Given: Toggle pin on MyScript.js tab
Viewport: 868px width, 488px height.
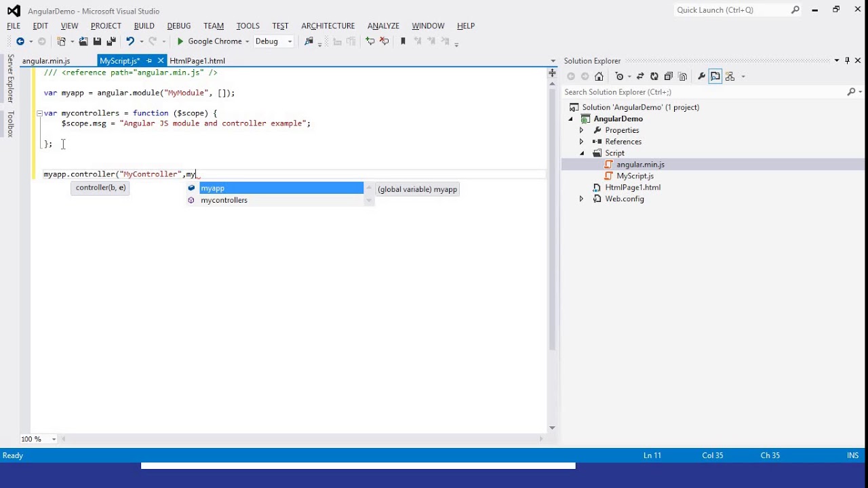Looking at the screenshot, I should [149, 61].
